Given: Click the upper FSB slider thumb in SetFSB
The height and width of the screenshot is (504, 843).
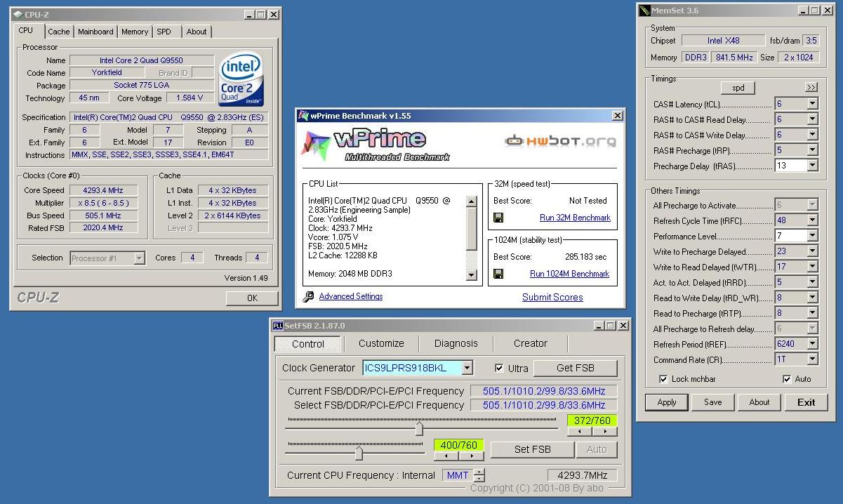Looking at the screenshot, I should click(419, 427).
